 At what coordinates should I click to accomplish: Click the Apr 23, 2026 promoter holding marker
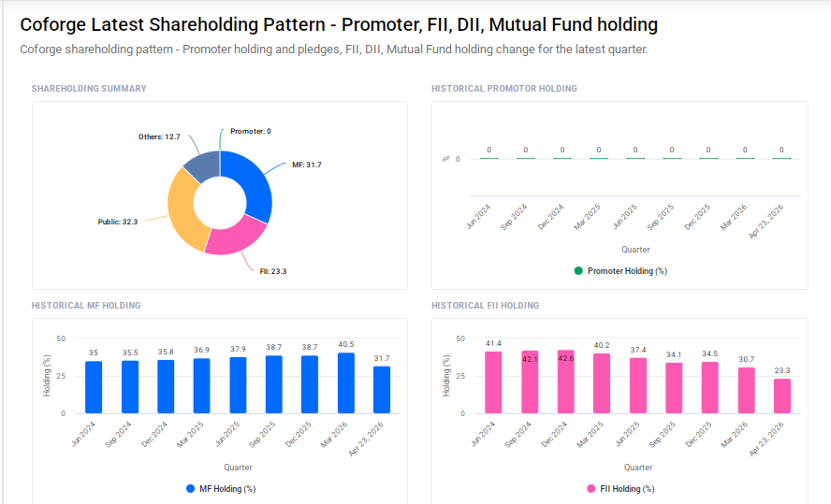click(x=781, y=158)
